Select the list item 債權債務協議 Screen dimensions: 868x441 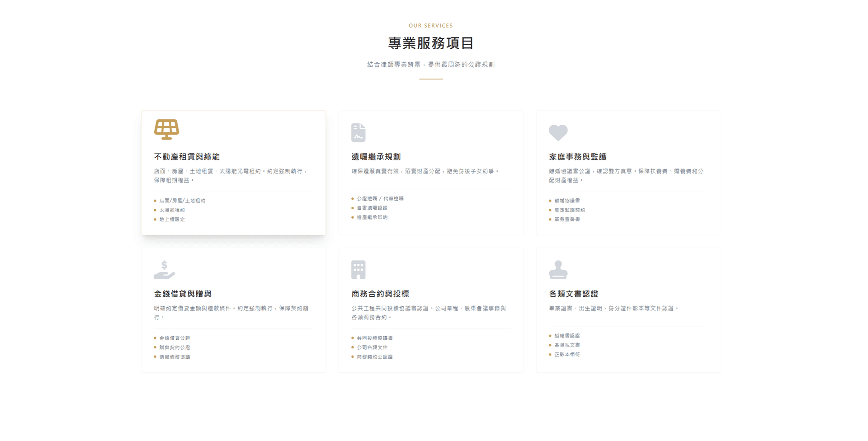pos(175,357)
